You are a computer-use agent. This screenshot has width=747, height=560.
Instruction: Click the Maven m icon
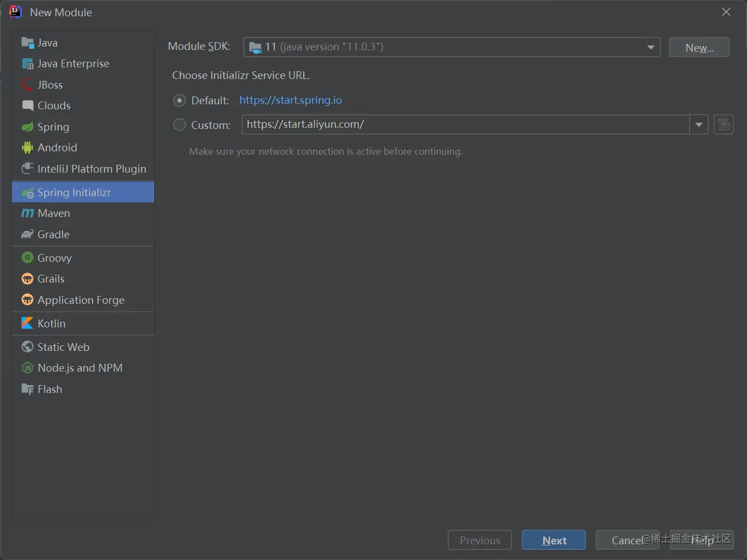(27, 213)
